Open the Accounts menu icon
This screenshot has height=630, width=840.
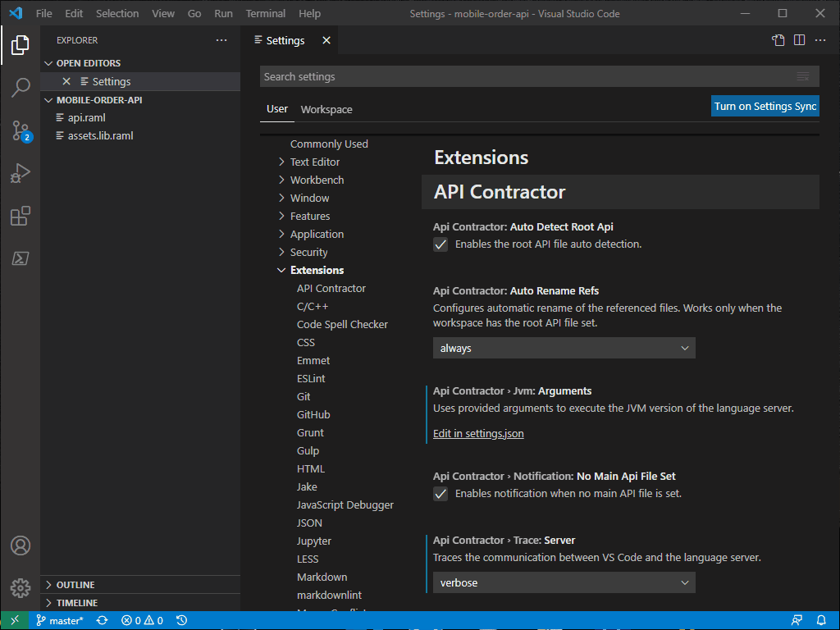21,546
